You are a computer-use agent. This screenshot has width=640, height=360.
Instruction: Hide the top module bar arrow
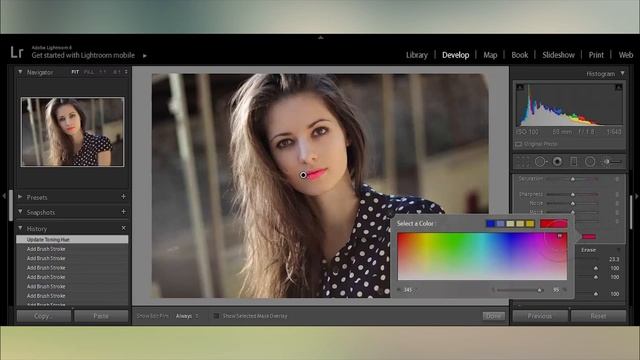[x=320, y=37]
